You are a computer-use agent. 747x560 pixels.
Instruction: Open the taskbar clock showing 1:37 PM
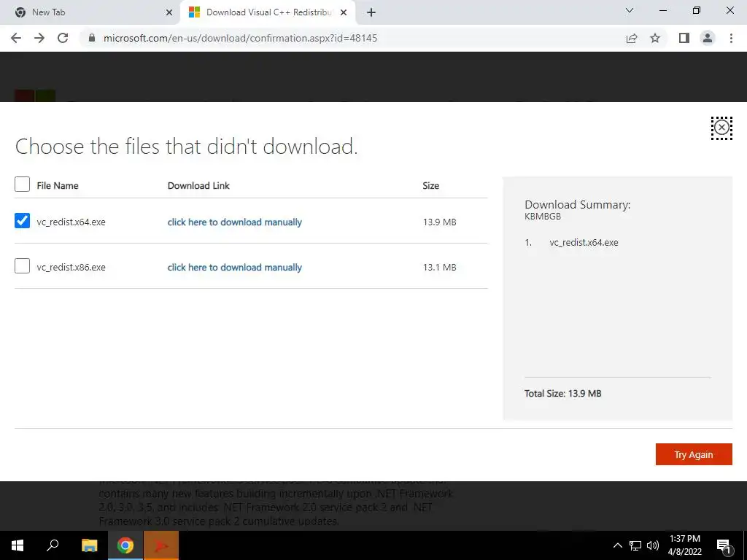(x=684, y=545)
